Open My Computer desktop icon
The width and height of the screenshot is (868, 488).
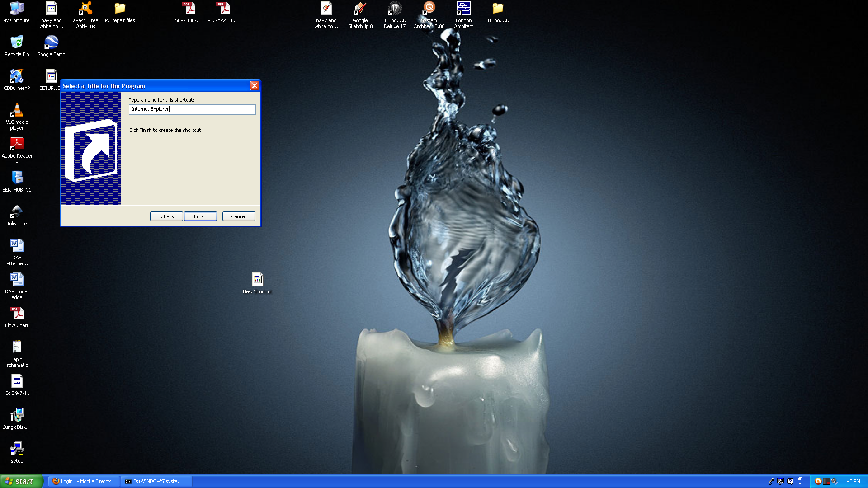(17, 12)
